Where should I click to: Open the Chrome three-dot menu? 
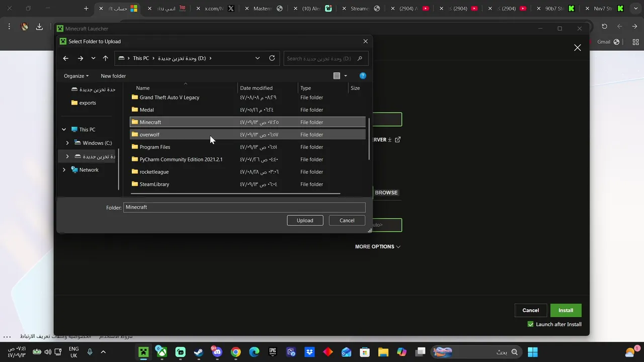tap(9, 27)
